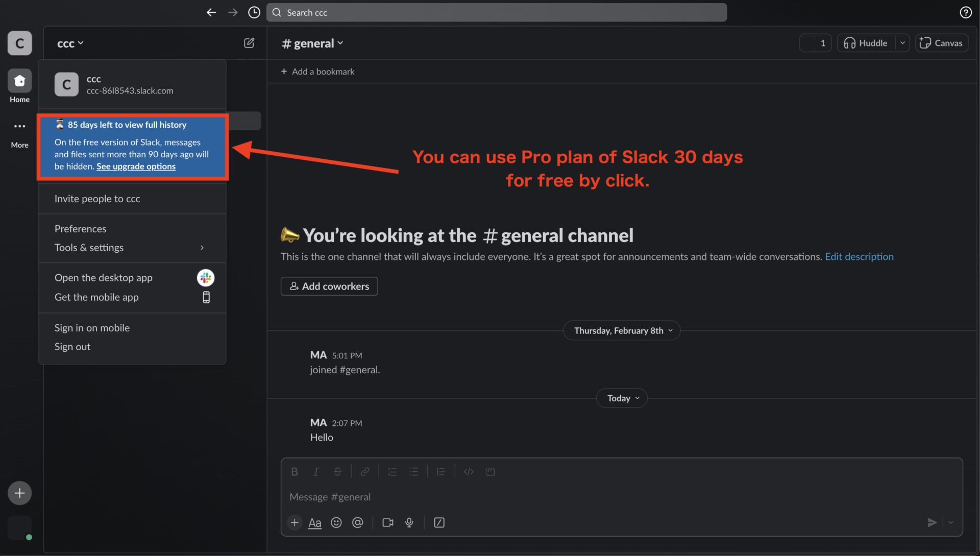Select the italic formatting icon
Viewport: 980px width, 556px height.
click(x=316, y=471)
